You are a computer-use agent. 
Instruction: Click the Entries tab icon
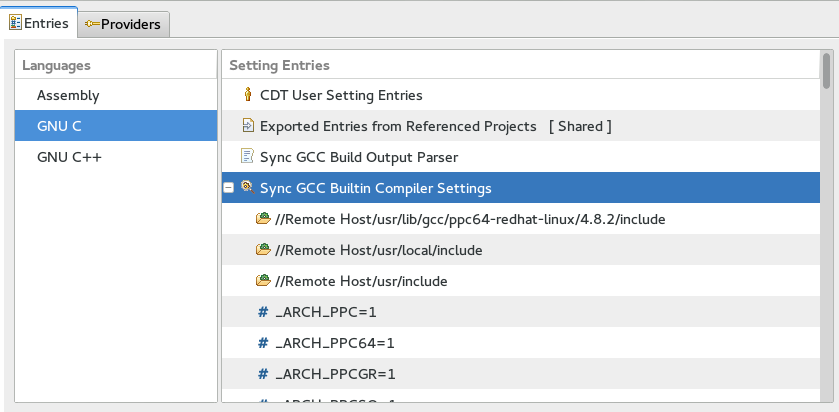coord(16,23)
